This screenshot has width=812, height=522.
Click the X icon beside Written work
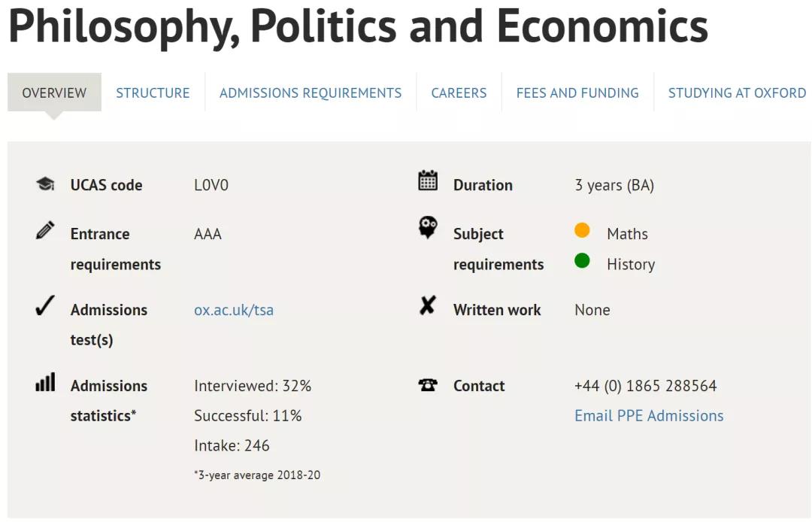(x=428, y=305)
